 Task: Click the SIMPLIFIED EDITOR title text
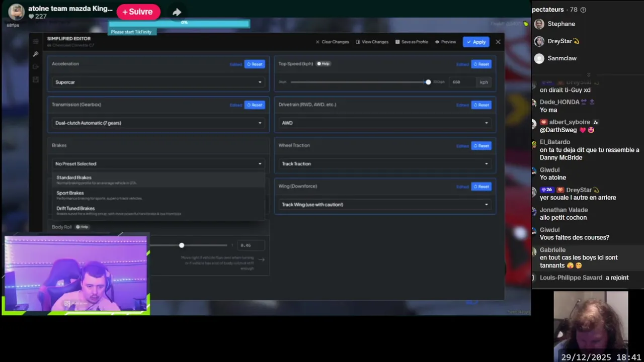pyautogui.click(x=69, y=39)
